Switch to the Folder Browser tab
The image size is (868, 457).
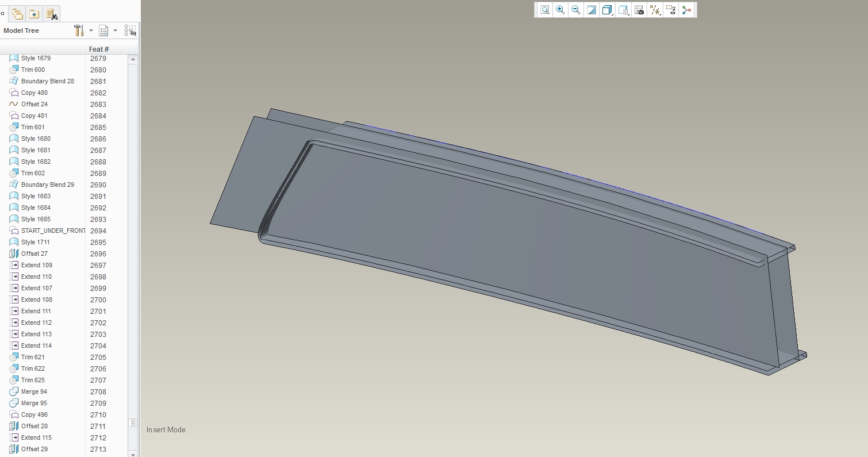point(17,14)
